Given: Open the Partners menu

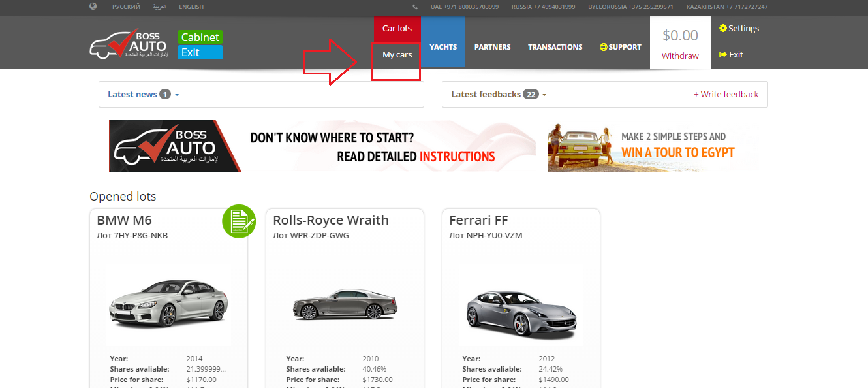Looking at the screenshot, I should click(x=492, y=47).
